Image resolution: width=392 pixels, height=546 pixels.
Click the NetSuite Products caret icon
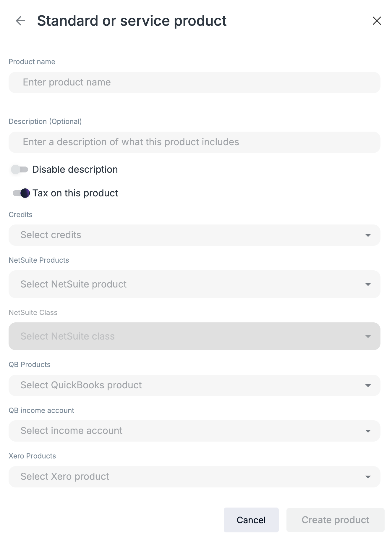(368, 284)
